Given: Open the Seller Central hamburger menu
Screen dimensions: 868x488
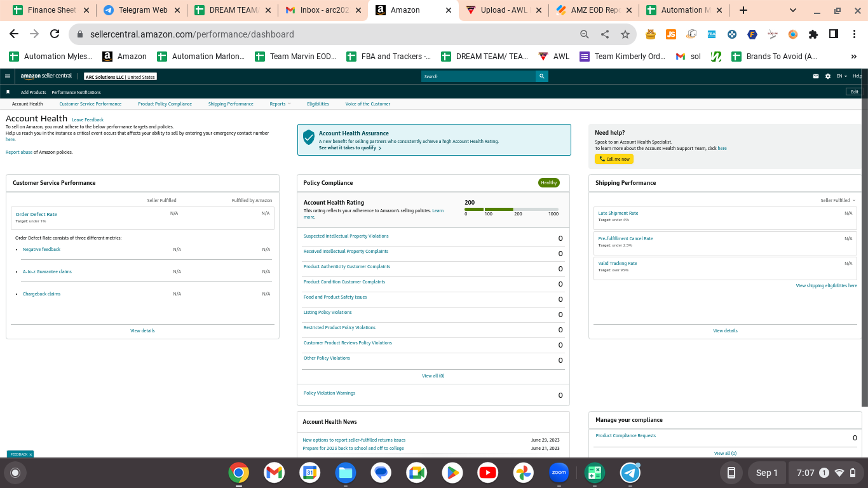Looking at the screenshot, I should 8,76.
